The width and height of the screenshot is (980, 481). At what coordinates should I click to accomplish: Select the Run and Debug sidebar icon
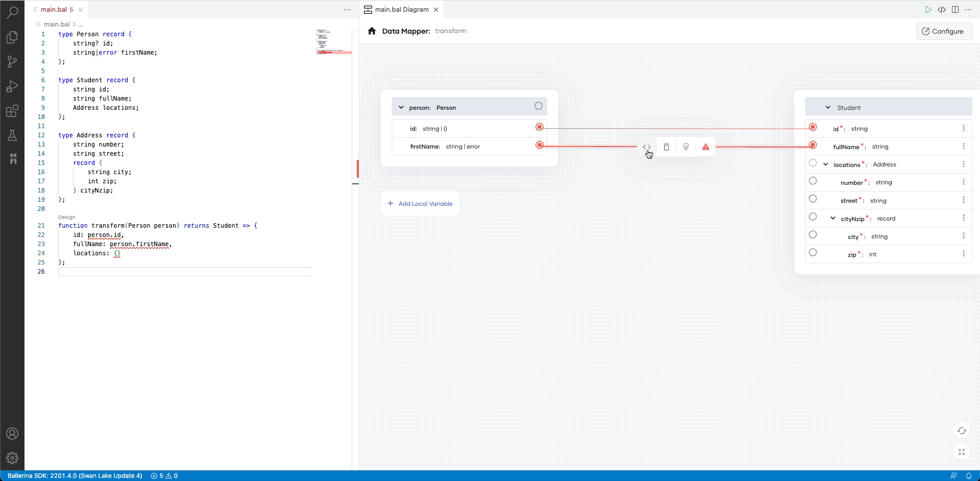tap(12, 86)
